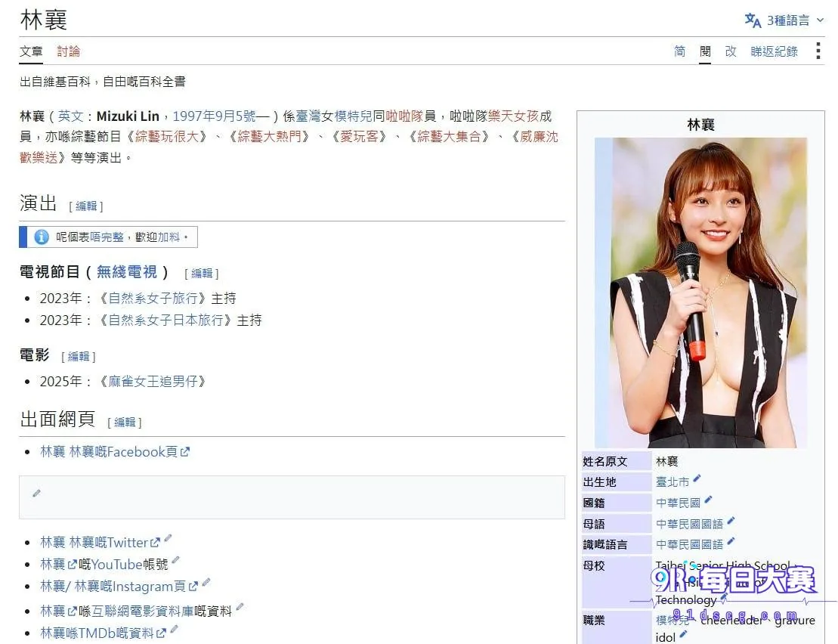The image size is (838, 644).
Task: Click the blue info icon in notice box
Action: [x=41, y=237]
